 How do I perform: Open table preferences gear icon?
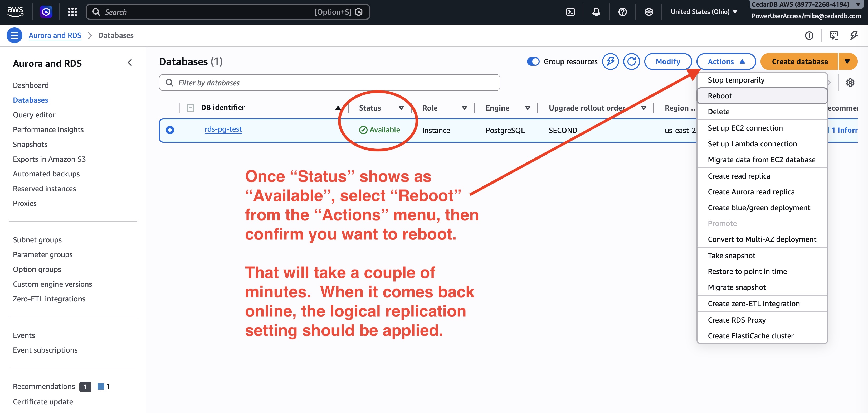850,83
